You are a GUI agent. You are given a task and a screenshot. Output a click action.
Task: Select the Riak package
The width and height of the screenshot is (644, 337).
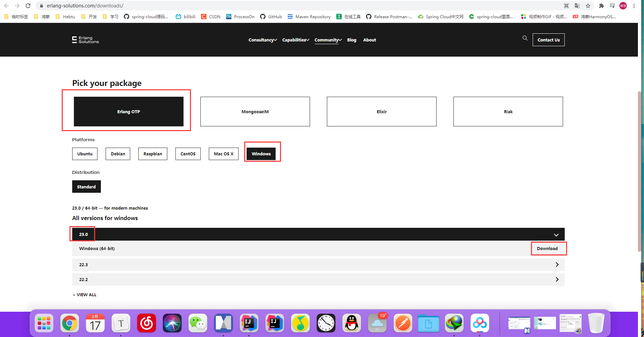508,112
